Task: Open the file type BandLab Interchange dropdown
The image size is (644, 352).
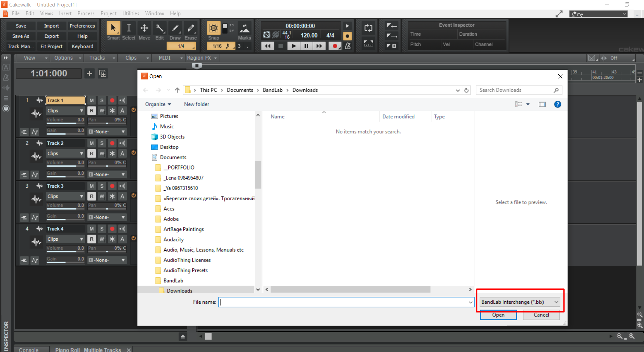Action: click(x=520, y=302)
